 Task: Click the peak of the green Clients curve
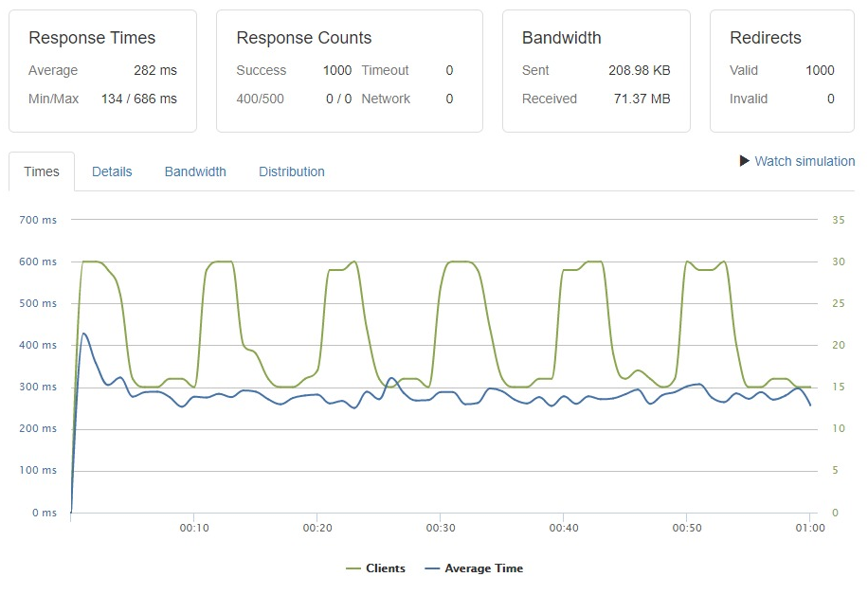pos(90,261)
